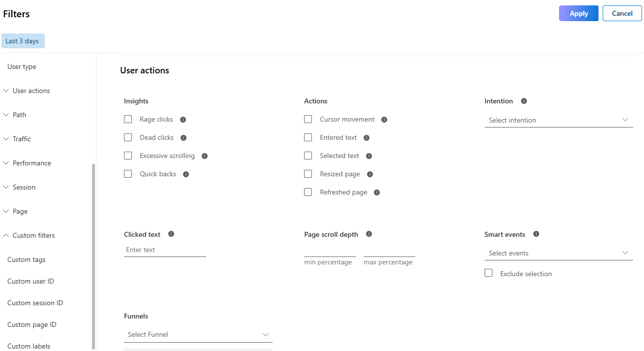Screen dimensions: 644x351
Task: Click the info icon beside Excessive scrolling
Action: (205, 156)
